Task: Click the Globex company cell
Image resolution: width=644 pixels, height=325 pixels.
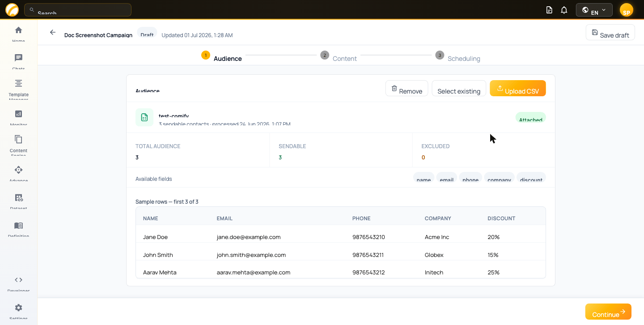Action: [x=434, y=255]
